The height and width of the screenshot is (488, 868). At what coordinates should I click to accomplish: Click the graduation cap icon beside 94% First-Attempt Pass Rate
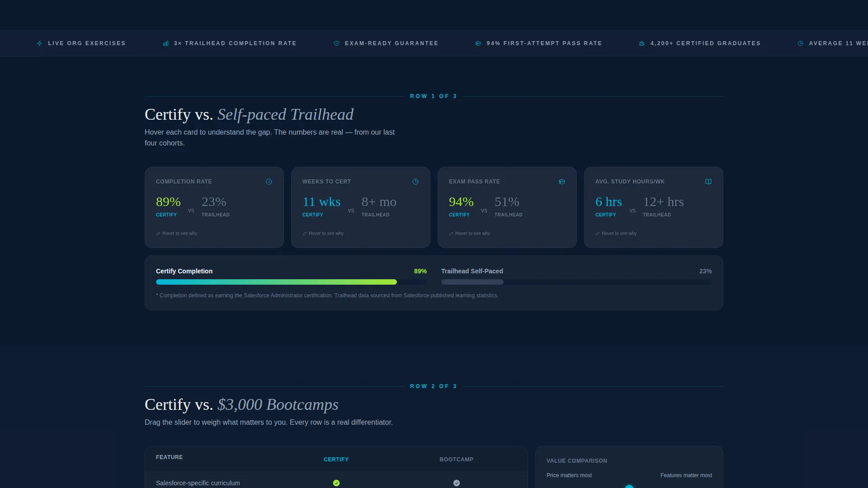478,43
